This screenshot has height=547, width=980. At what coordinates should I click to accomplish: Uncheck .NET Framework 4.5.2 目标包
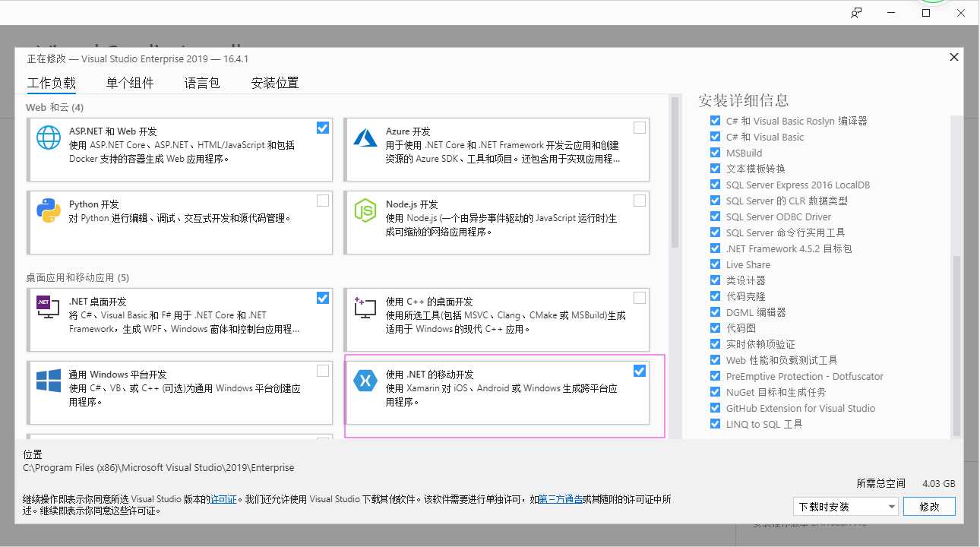point(715,248)
